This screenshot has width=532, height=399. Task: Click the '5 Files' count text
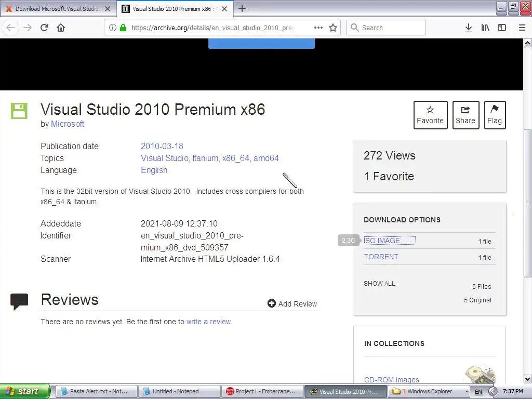(482, 287)
